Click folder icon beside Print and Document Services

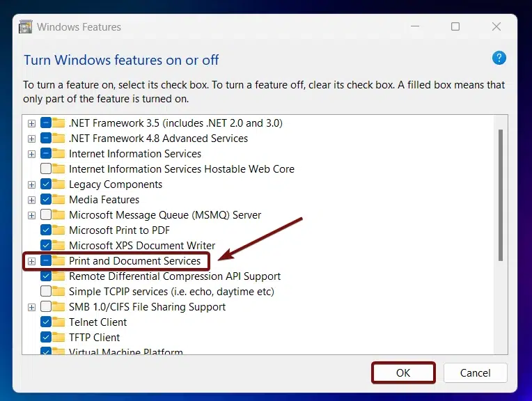coord(58,261)
